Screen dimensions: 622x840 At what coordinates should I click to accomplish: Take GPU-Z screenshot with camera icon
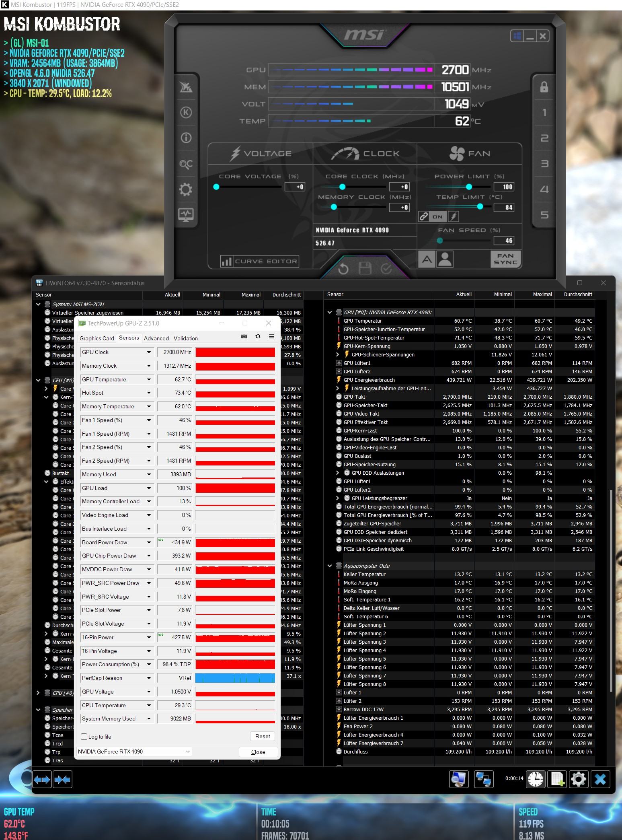[244, 336]
